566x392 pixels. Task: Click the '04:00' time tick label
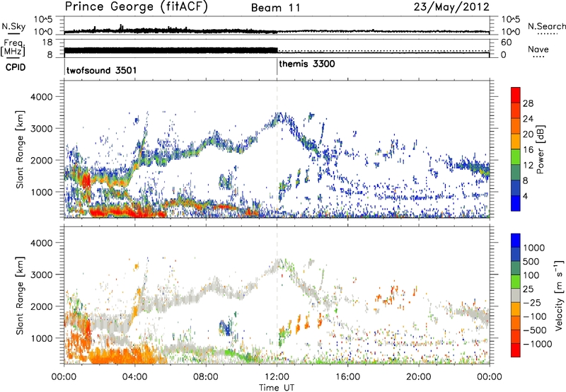(x=134, y=377)
